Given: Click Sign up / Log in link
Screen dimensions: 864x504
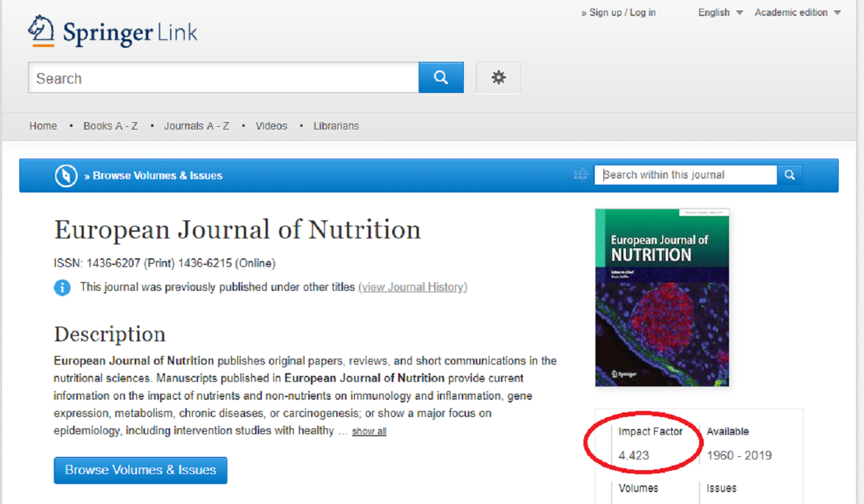Looking at the screenshot, I should (619, 13).
